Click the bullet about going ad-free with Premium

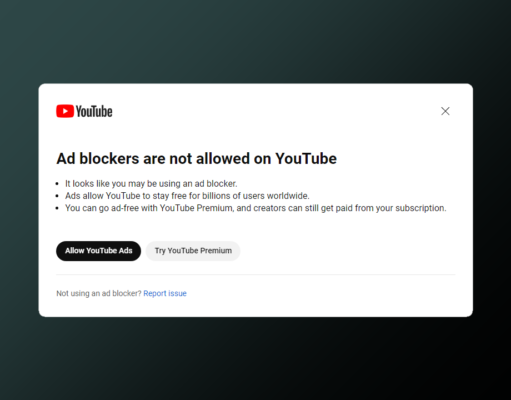256,208
